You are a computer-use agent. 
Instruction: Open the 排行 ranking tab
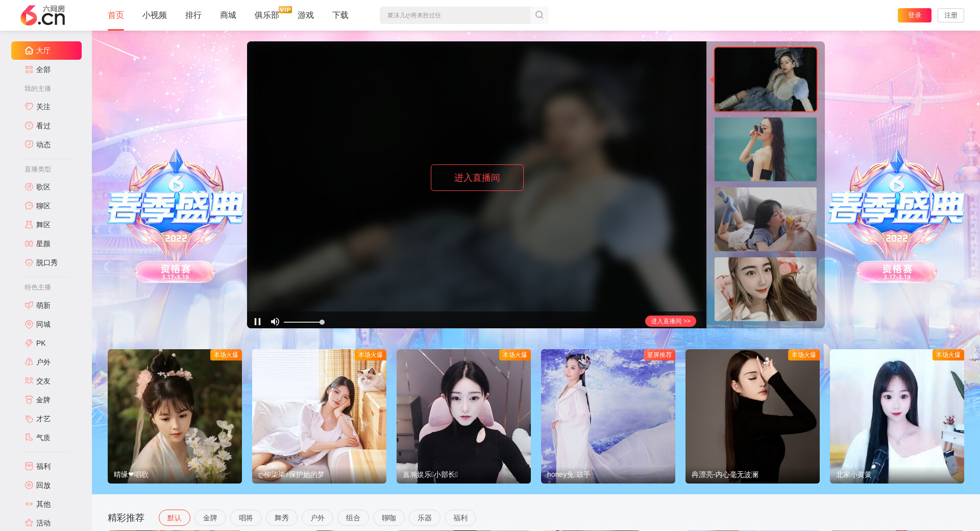[x=193, y=15]
